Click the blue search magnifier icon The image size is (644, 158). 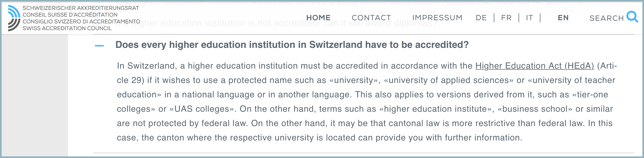[632, 17]
